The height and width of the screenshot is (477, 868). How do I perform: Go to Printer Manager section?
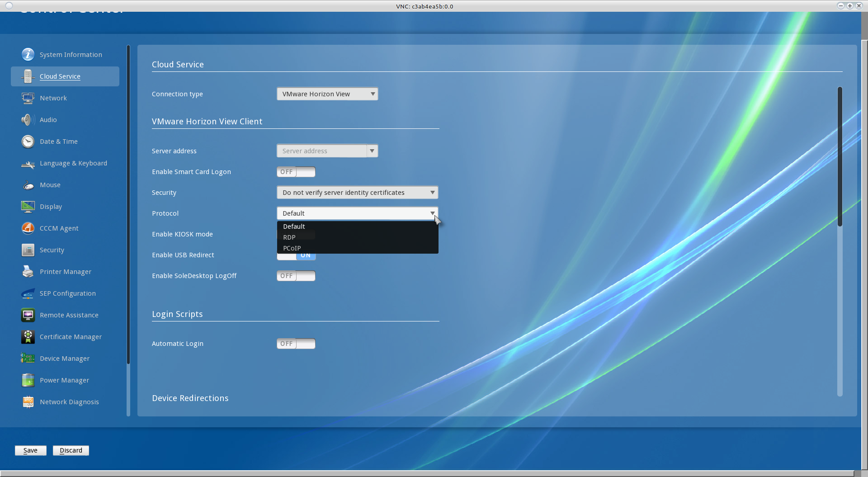[x=66, y=272]
